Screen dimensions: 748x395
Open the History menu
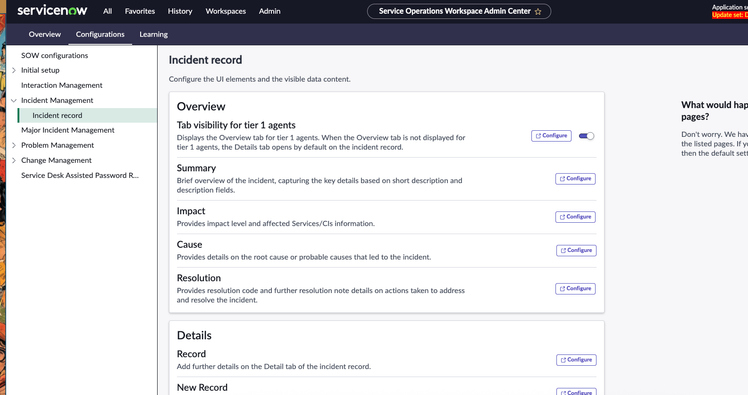pyautogui.click(x=180, y=11)
